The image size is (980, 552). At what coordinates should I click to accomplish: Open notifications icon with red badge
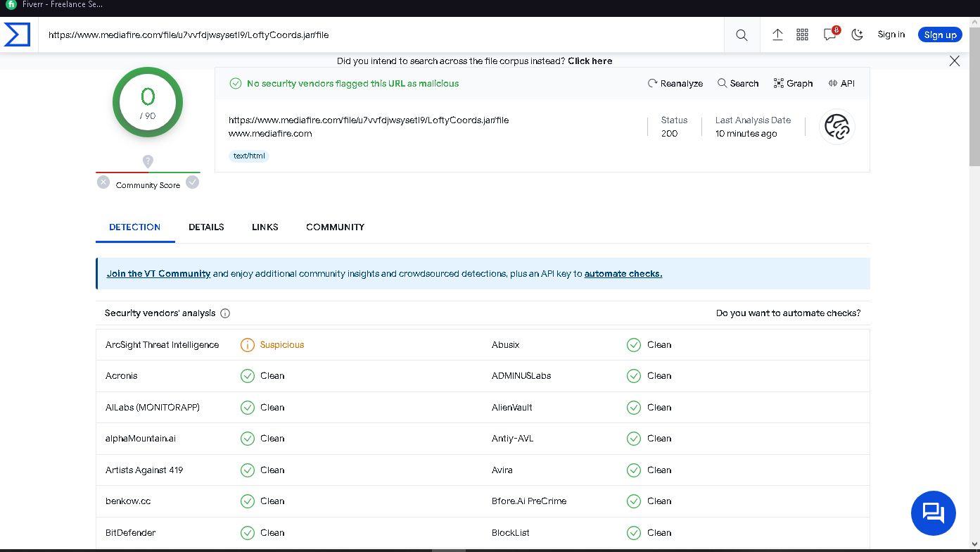[x=831, y=34]
